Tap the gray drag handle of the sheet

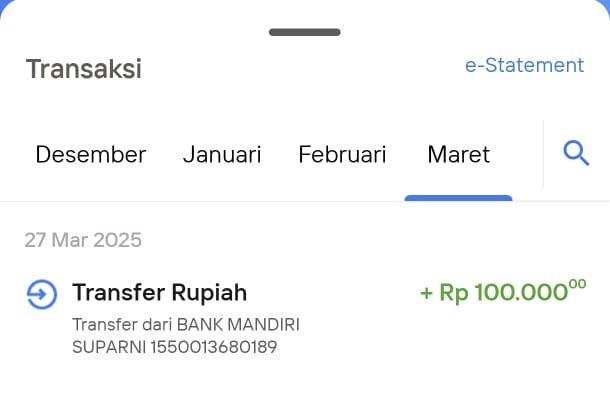305,32
